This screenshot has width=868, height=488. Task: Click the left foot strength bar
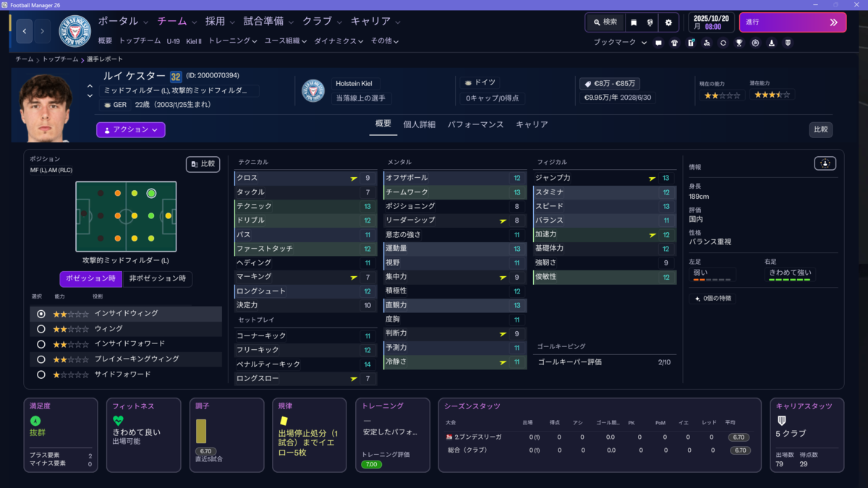coord(713,279)
